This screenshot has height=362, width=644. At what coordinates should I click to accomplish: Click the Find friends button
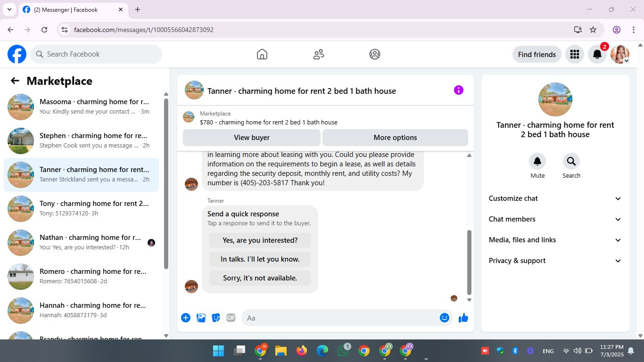tap(537, 54)
